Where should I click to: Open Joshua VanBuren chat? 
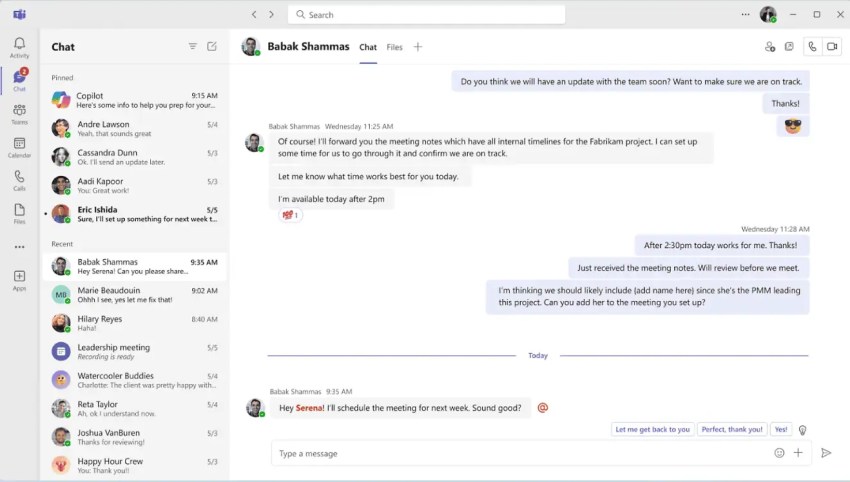click(x=134, y=437)
